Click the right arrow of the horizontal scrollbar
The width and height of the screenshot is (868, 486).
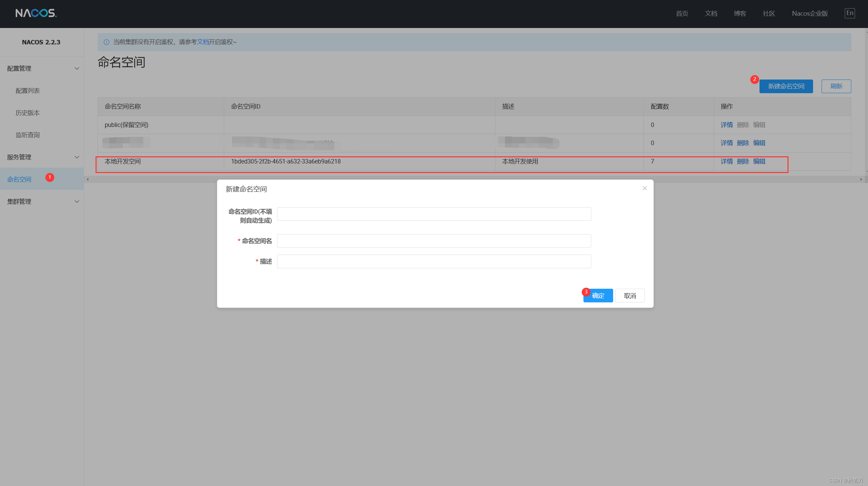pyautogui.click(x=861, y=179)
